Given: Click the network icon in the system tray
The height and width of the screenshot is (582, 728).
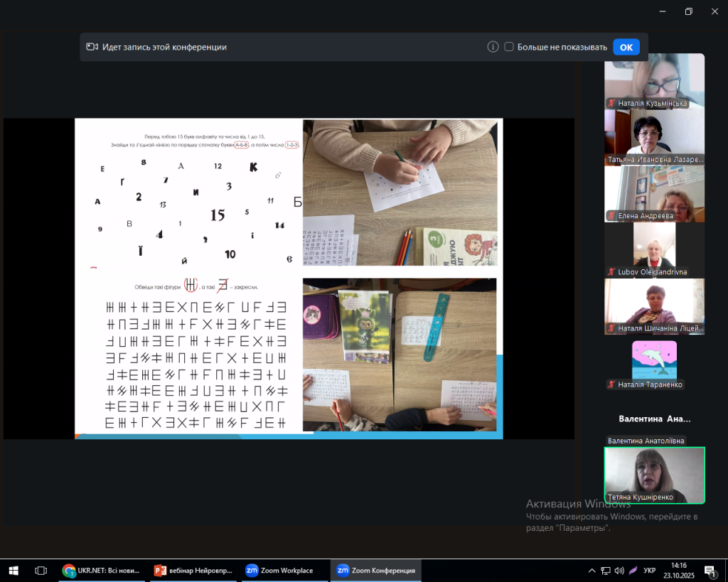Looking at the screenshot, I should (606, 570).
